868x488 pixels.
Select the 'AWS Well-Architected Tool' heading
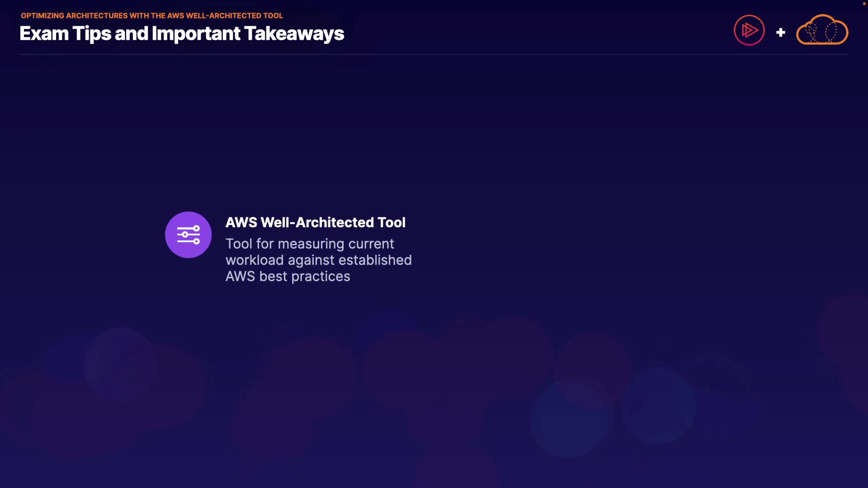(315, 222)
